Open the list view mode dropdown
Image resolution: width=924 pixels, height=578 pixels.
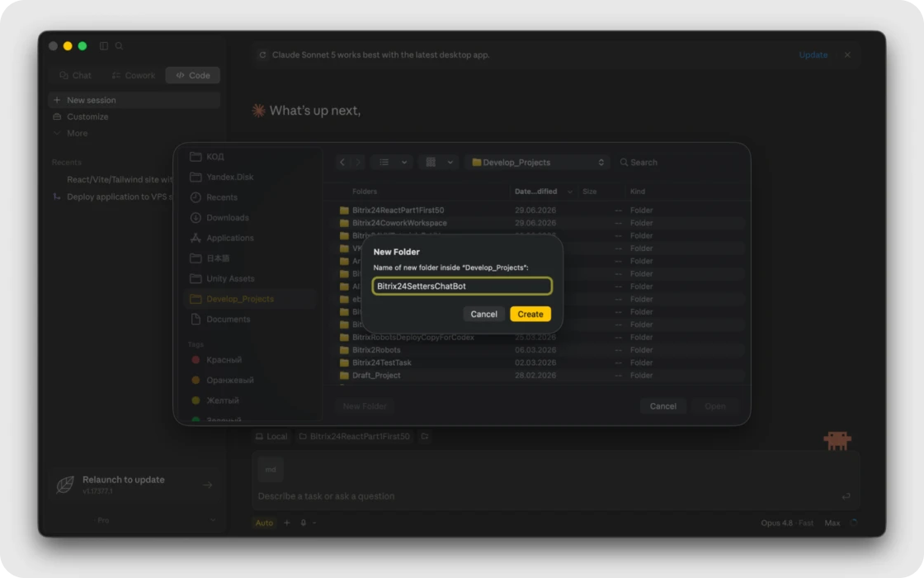pyautogui.click(x=393, y=162)
